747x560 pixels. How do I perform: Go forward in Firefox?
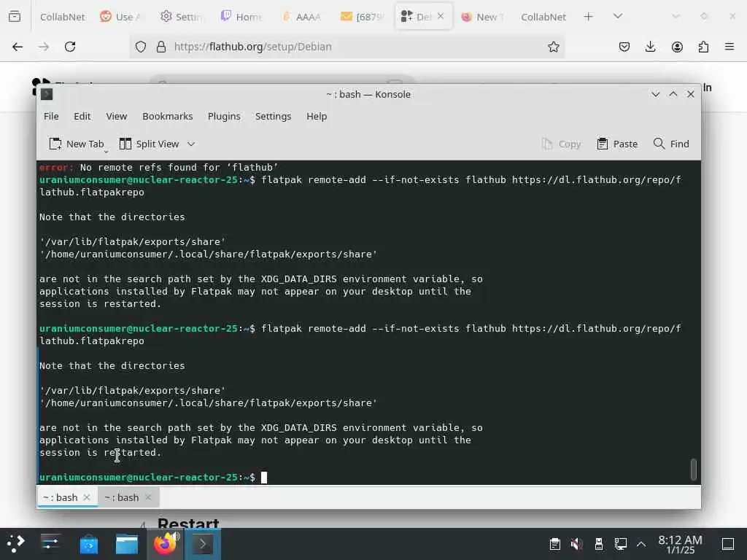44,47
